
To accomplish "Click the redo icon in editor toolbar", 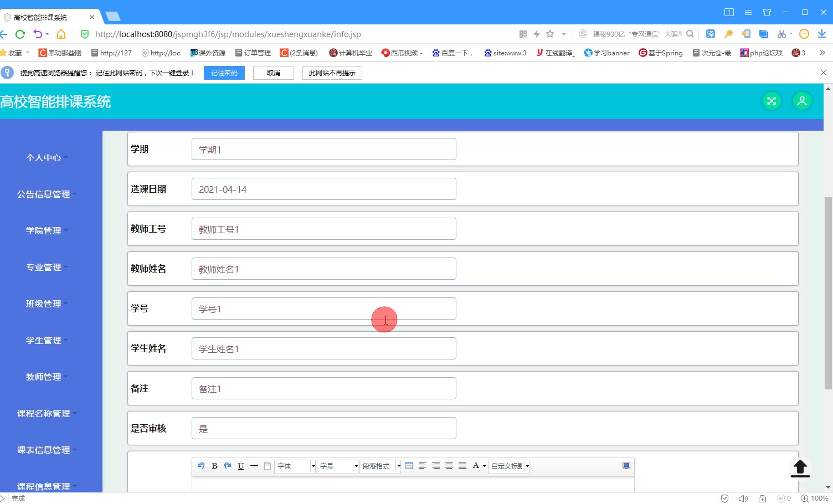I will pyautogui.click(x=228, y=466).
